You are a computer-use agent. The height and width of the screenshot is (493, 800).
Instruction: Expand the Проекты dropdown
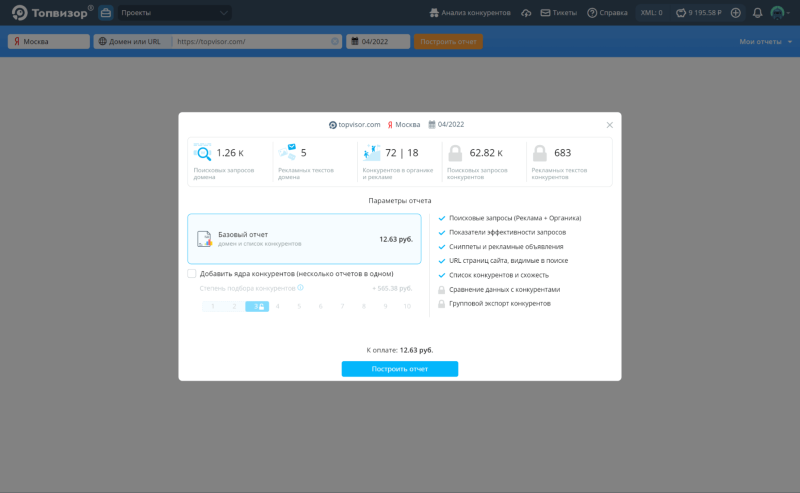pos(174,13)
